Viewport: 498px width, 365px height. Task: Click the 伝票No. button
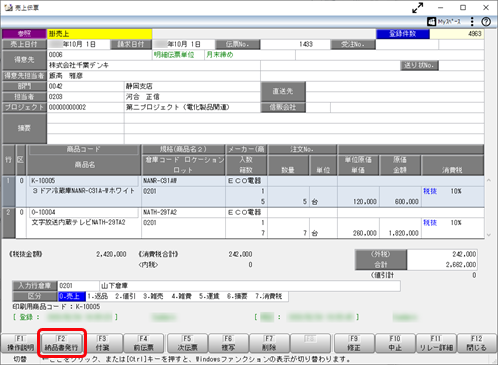237,44
